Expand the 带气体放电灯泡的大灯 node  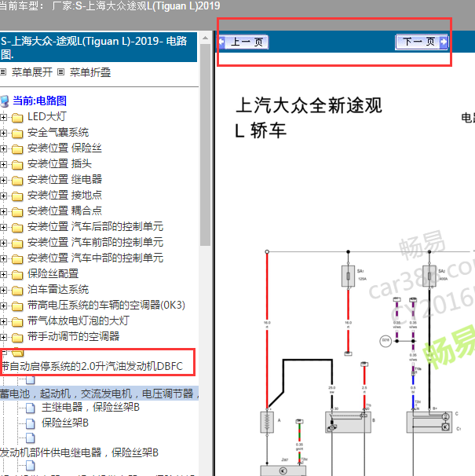pos(3,322)
